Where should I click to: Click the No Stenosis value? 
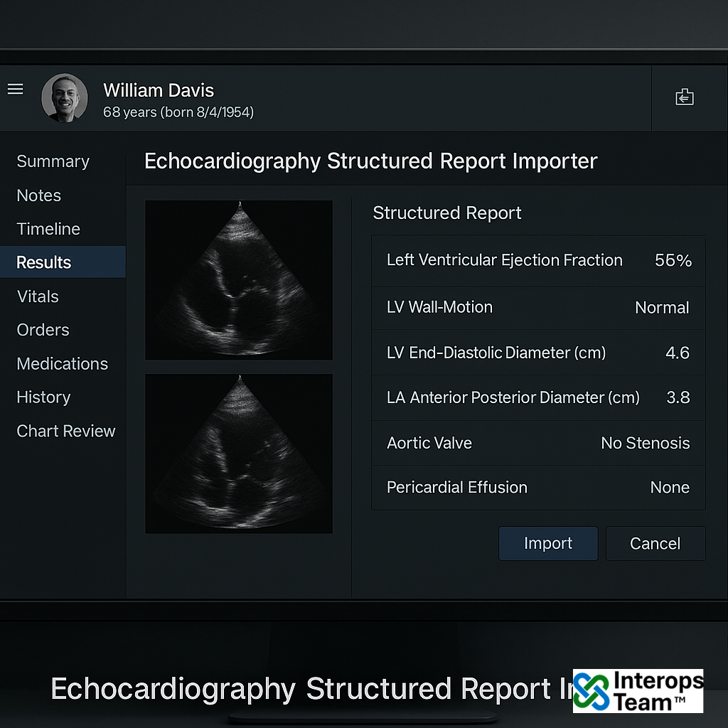(645, 443)
